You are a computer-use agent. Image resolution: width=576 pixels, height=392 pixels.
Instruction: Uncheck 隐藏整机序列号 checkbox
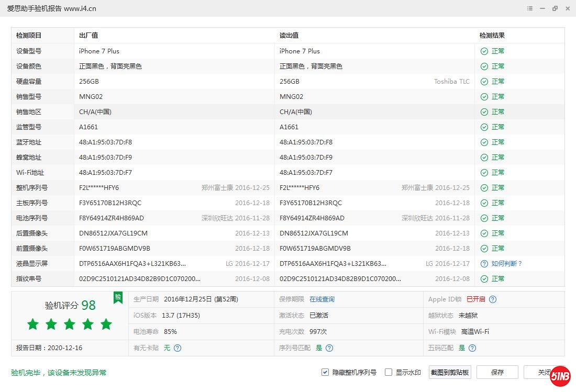325,372
